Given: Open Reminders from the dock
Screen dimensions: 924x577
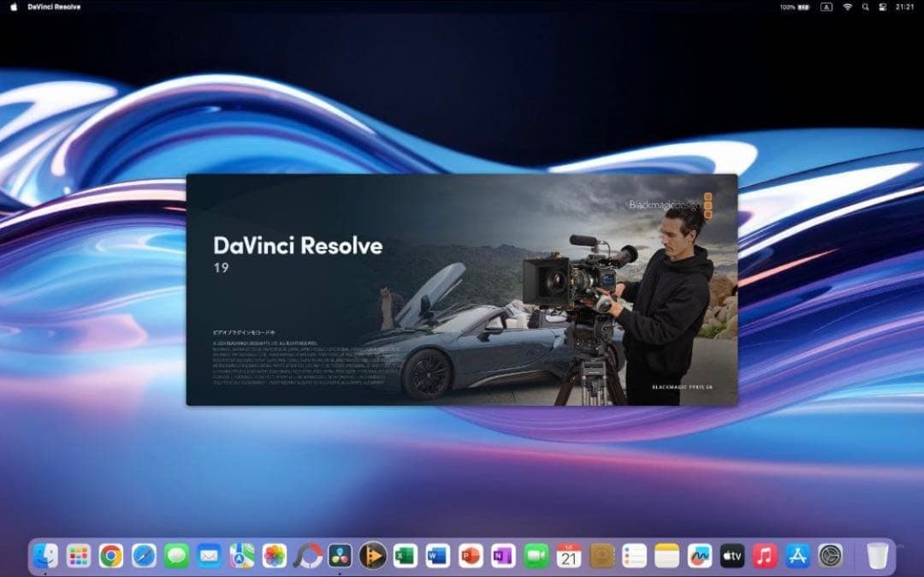Looking at the screenshot, I should (x=634, y=556).
